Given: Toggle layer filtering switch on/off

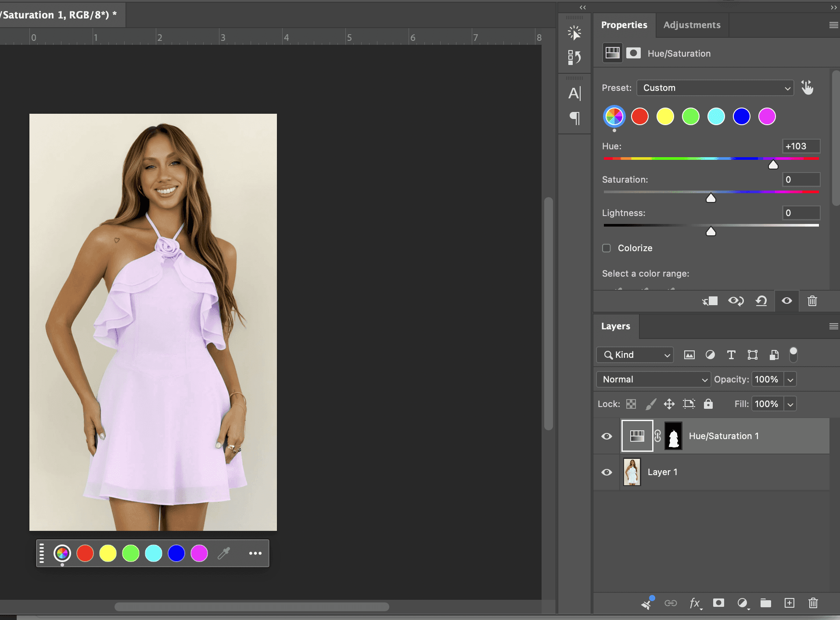Looking at the screenshot, I should [793, 354].
